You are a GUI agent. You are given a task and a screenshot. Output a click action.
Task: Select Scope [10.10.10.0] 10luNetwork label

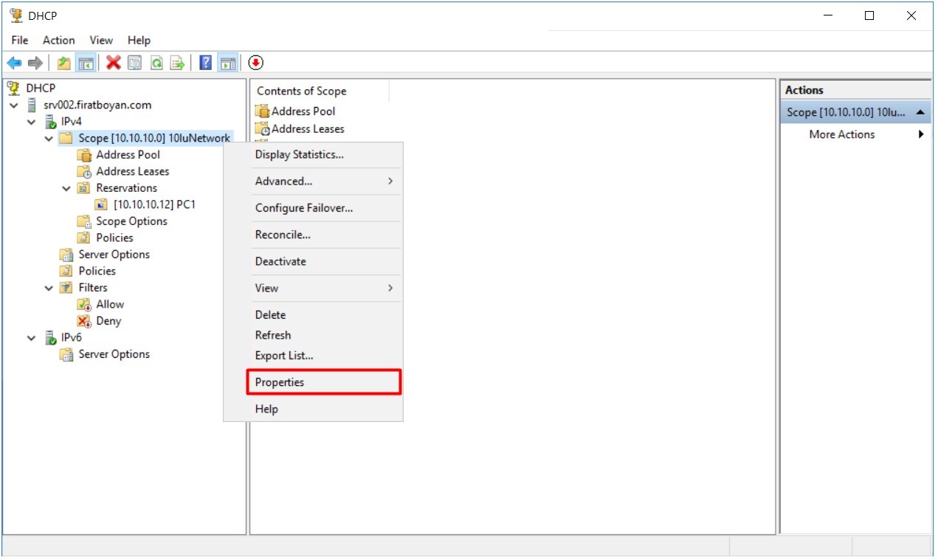click(154, 138)
